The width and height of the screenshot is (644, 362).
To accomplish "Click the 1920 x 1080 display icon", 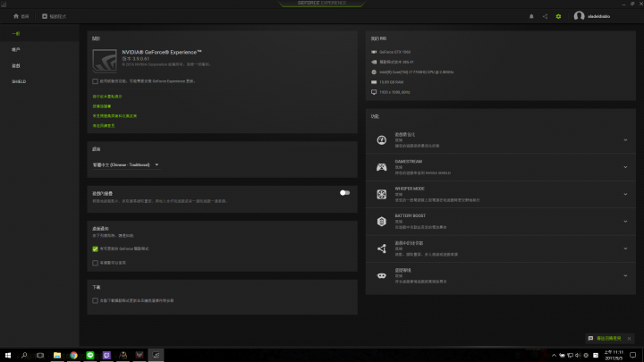I will [x=374, y=92].
